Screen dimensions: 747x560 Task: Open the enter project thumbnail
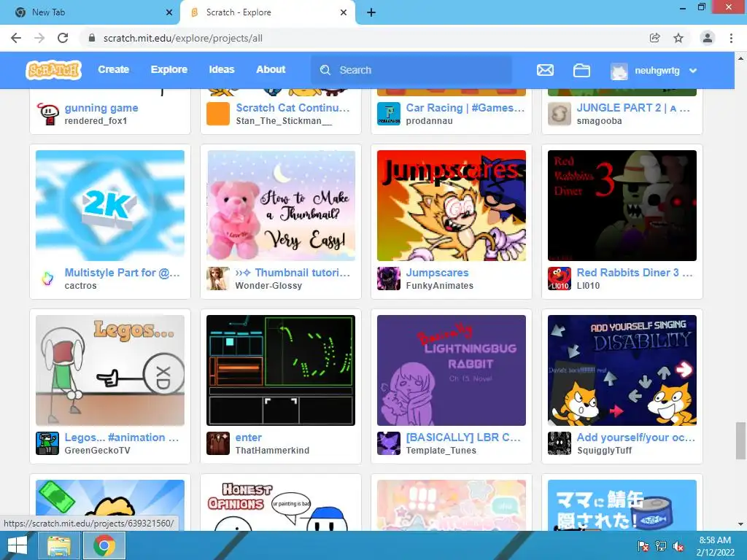(281, 370)
